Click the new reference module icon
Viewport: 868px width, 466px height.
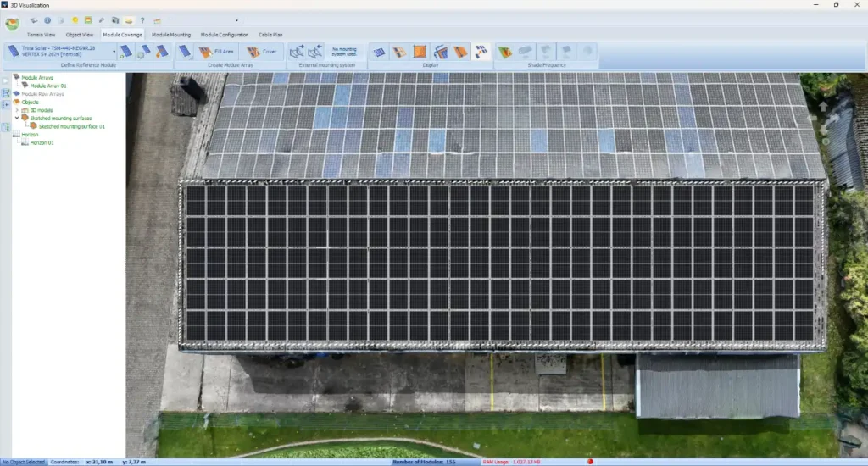coord(126,52)
